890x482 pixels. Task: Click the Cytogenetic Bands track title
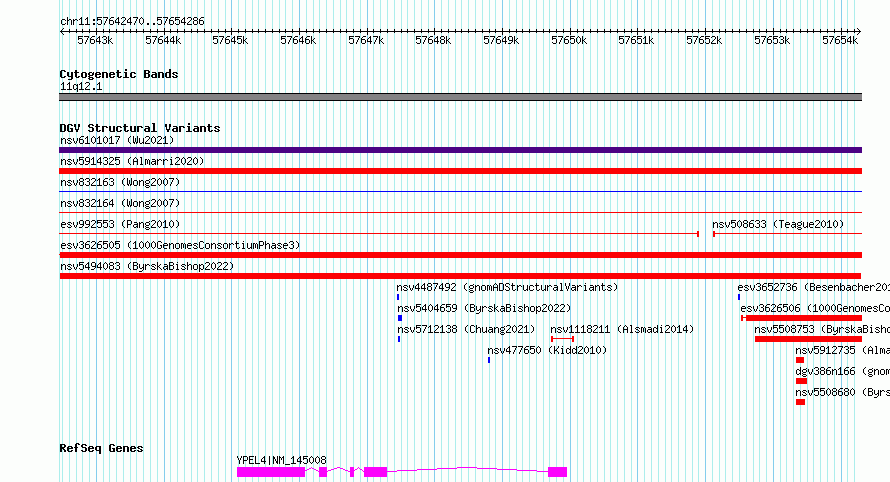pos(119,74)
